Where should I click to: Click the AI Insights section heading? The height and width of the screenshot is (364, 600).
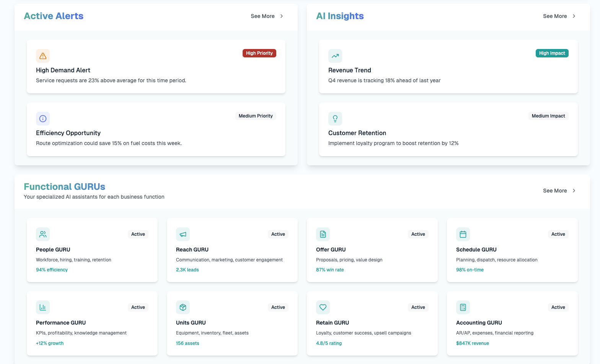(340, 16)
